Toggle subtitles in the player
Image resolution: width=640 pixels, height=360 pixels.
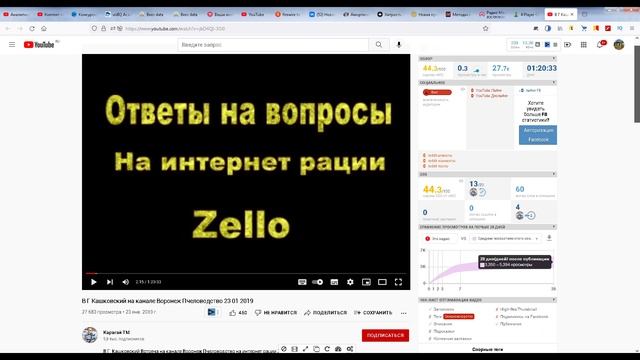coord(334,282)
